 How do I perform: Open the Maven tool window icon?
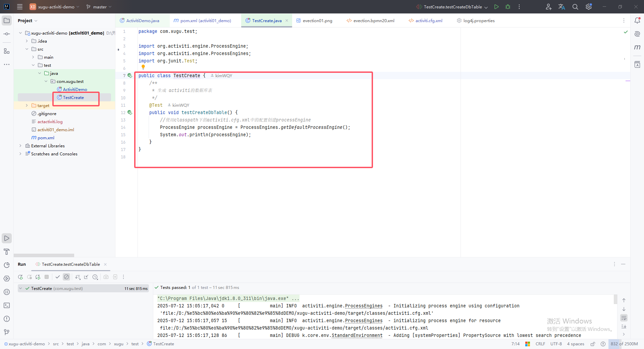637,47
